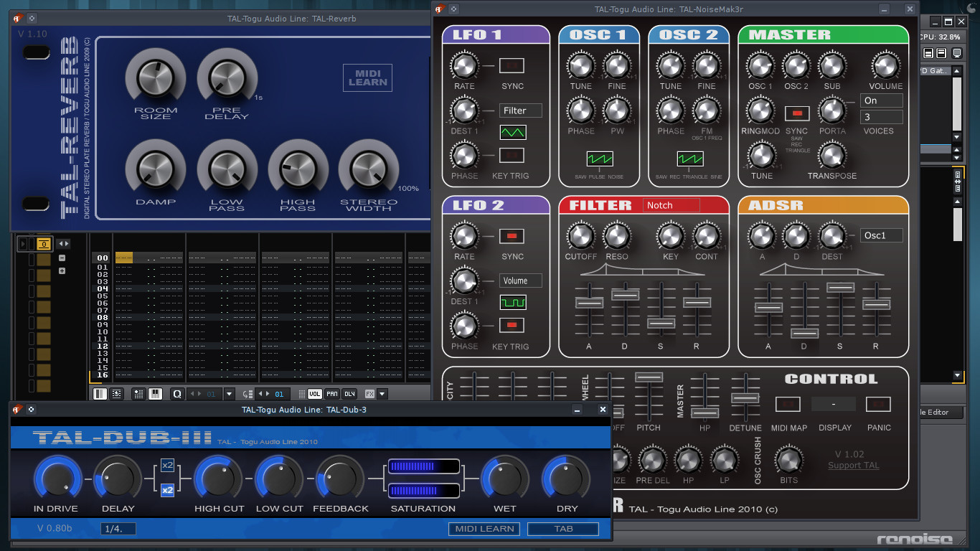Toggle keyboard icon in pattern editor toolbar
980x551 pixels.
(155, 394)
